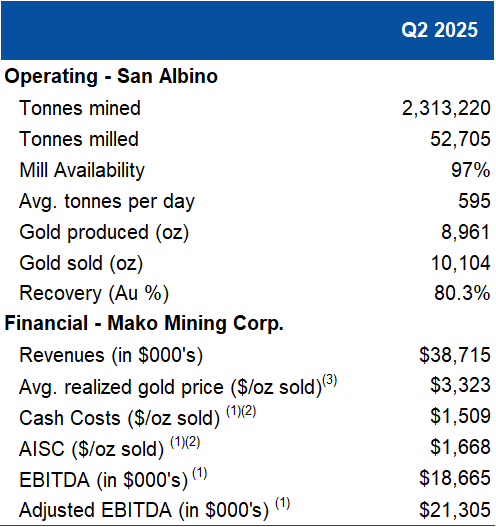Select the Revenues value $38,715
The image size is (496, 527).
(x=455, y=355)
